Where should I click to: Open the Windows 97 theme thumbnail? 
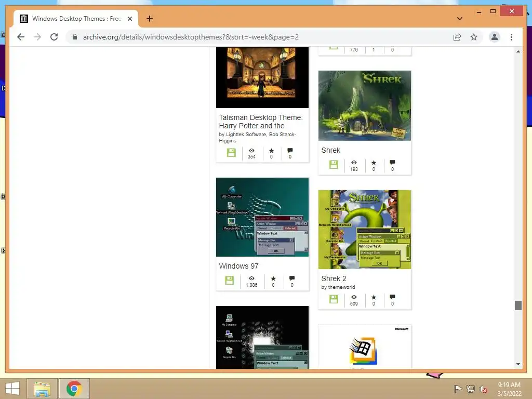(262, 217)
